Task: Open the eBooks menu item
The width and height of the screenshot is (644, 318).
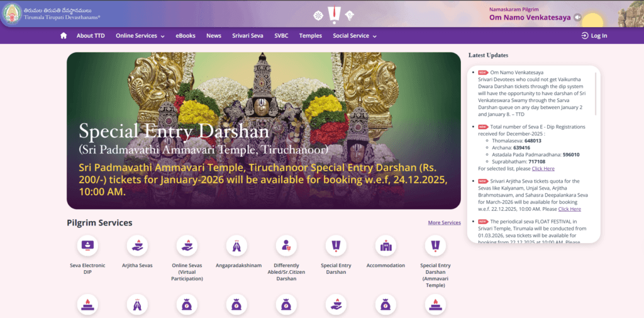Action: 186,36
